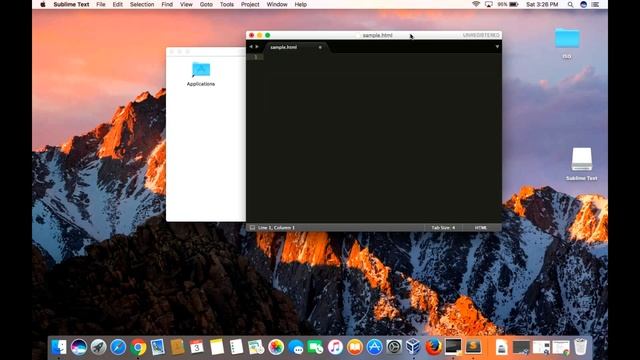This screenshot has width=640, height=360.
Task: Click the Sublime Text Dock icon
Action: pyautogui.click(x=473, y=347)
